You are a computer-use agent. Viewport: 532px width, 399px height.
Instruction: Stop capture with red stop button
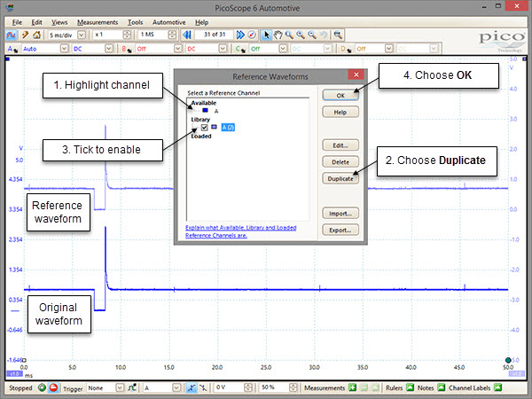(53, 387)
